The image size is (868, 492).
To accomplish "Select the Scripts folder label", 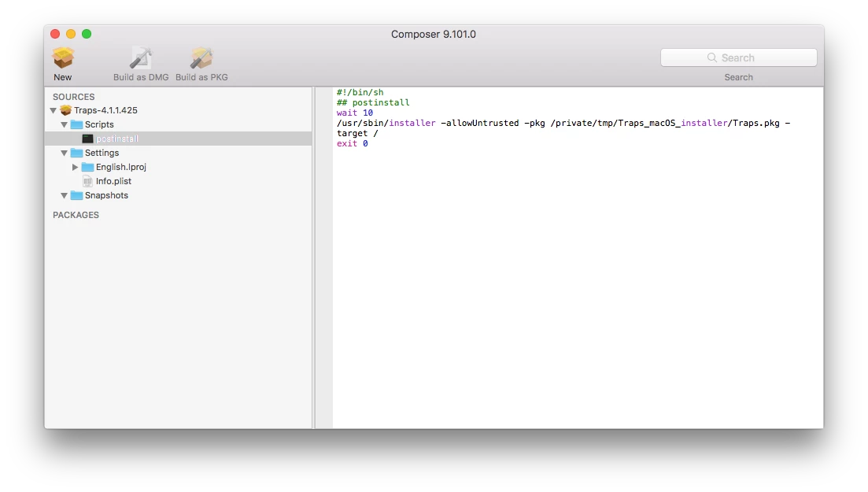I will point(99,124).
